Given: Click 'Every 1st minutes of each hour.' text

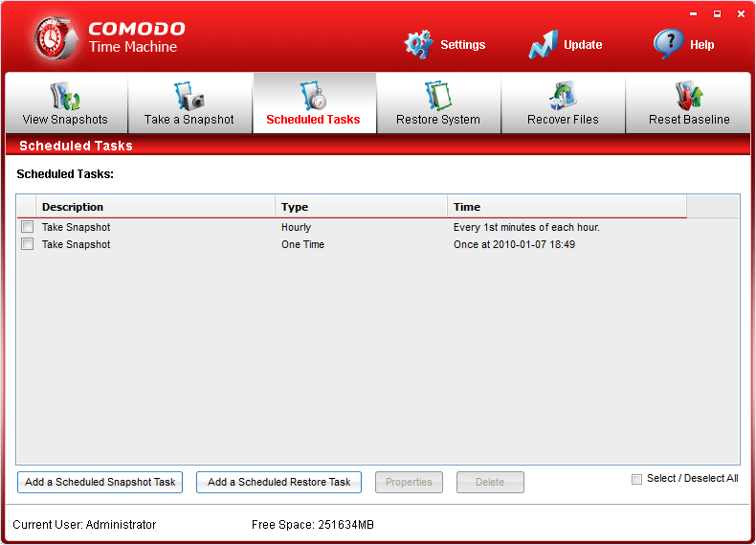Looking at the screenshot, I should [x=526, y=227].
